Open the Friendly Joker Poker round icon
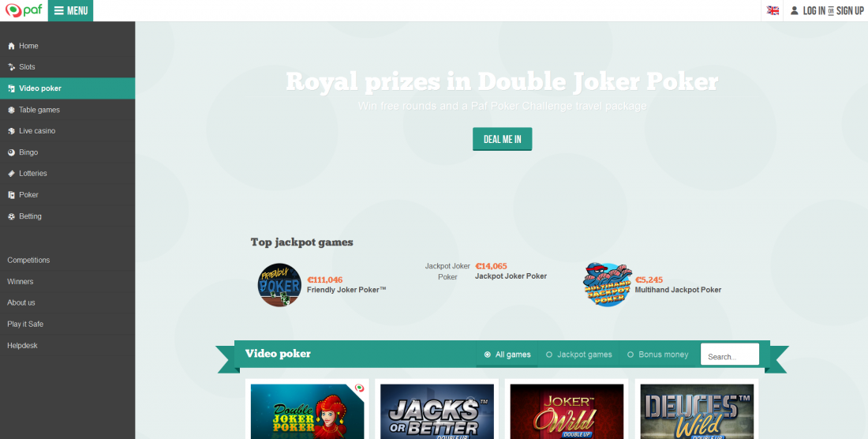The image size is (868, 439). click(x=279, y=285)
